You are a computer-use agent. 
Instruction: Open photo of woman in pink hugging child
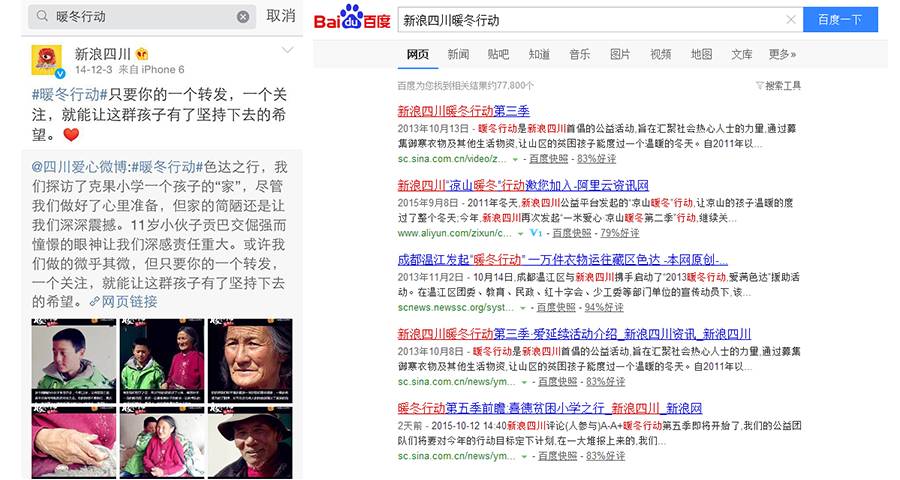pos(162,442)
